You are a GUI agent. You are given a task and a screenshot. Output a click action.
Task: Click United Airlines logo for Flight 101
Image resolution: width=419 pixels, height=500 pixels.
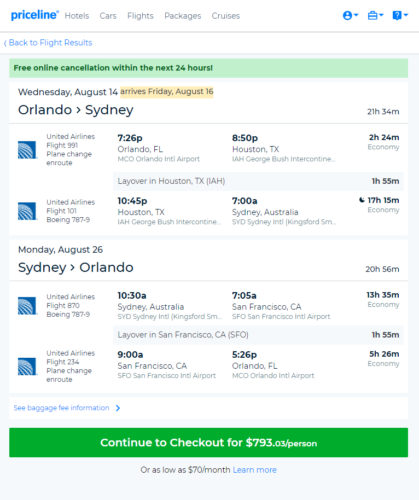point(27,211)
